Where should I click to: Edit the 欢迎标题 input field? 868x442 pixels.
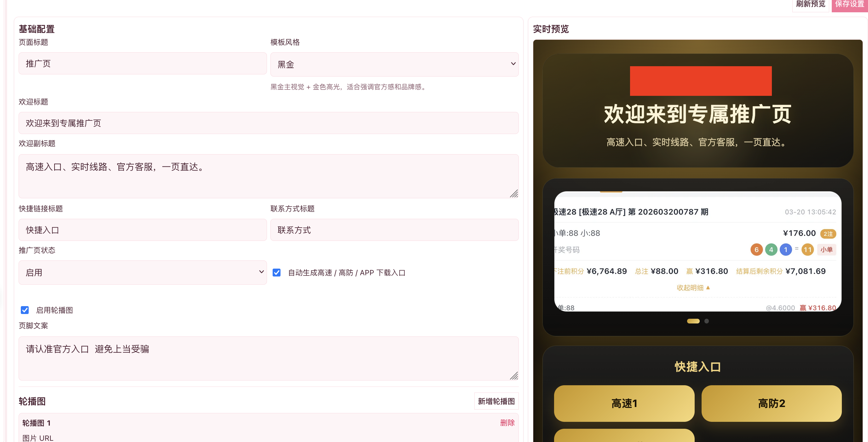tap(269, 123)
